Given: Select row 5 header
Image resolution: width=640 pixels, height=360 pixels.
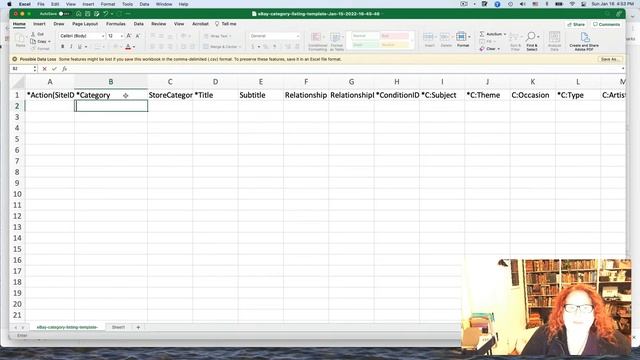Looking at the screenshot, I should (x=17, y=139).
